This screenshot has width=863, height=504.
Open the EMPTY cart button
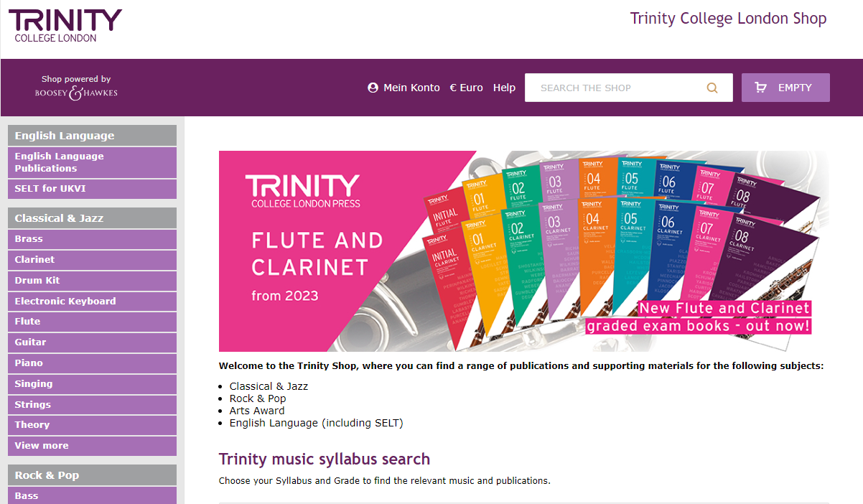[785, 88]
